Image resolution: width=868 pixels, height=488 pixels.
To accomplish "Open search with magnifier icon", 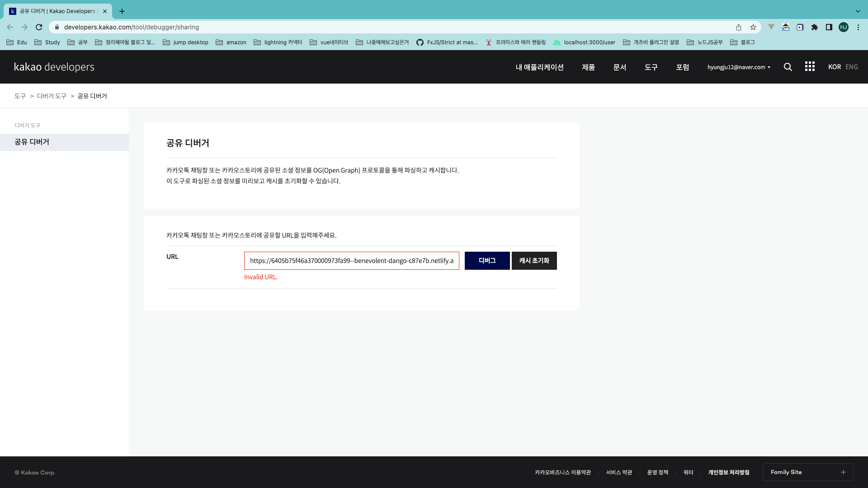I will [788, 67].
